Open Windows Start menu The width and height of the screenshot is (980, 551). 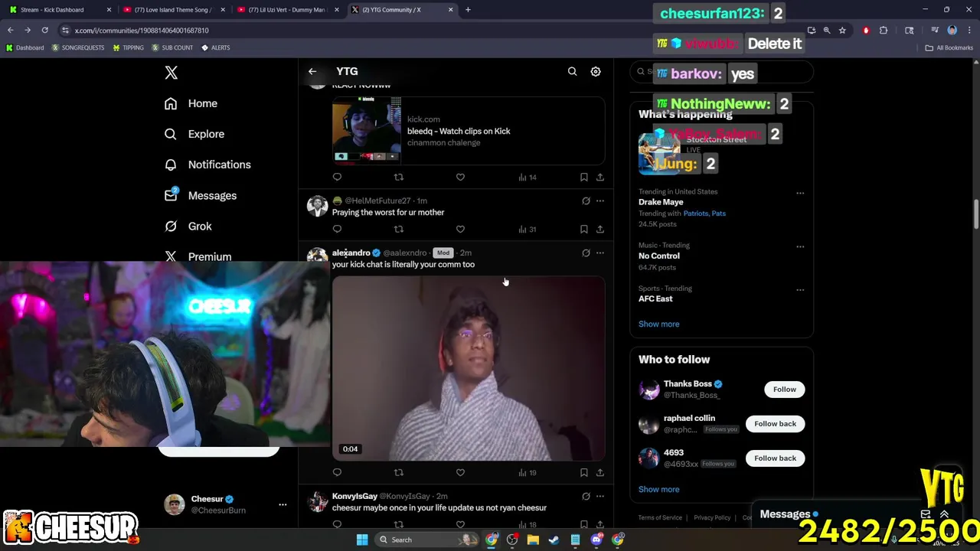(x=361, y=540)
